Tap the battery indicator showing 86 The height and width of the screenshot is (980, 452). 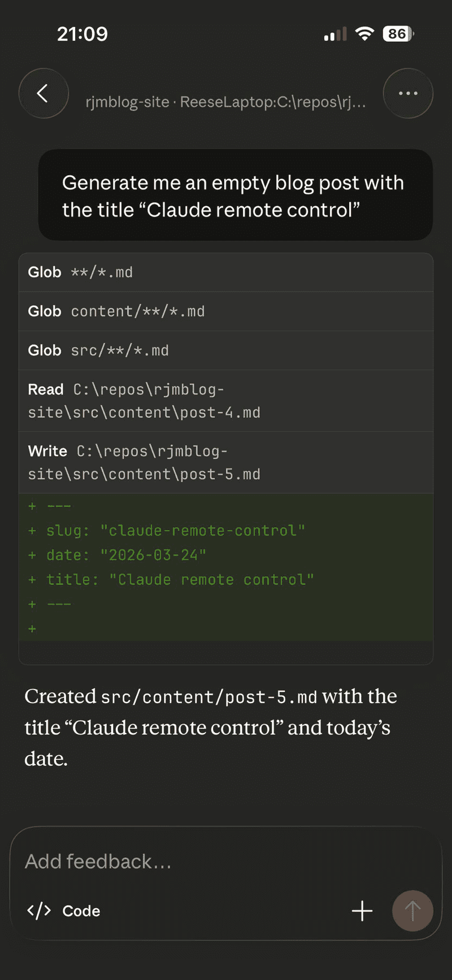click(x=398, y=34)
